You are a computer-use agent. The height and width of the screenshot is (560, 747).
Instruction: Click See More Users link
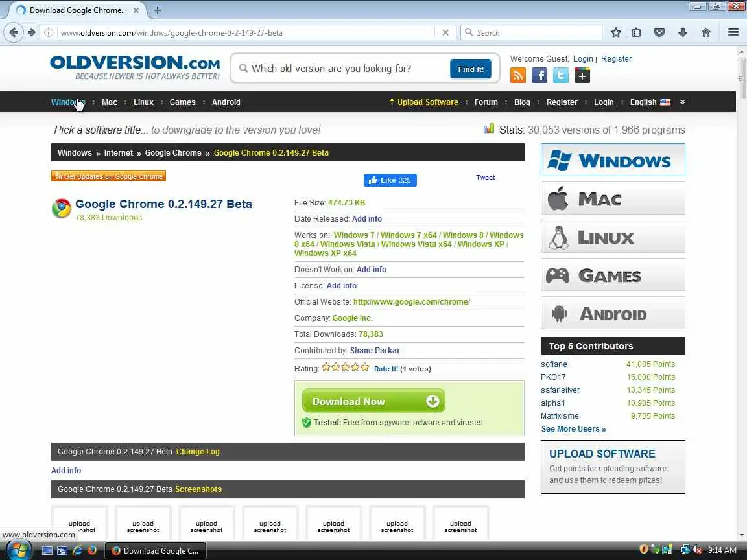pos(574,429)
